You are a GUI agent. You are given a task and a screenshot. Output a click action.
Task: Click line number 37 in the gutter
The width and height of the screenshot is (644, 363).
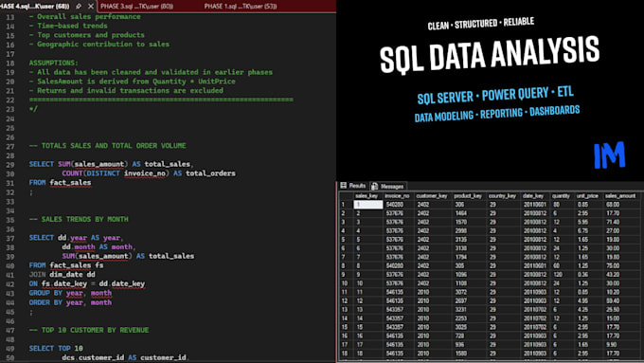9,238
